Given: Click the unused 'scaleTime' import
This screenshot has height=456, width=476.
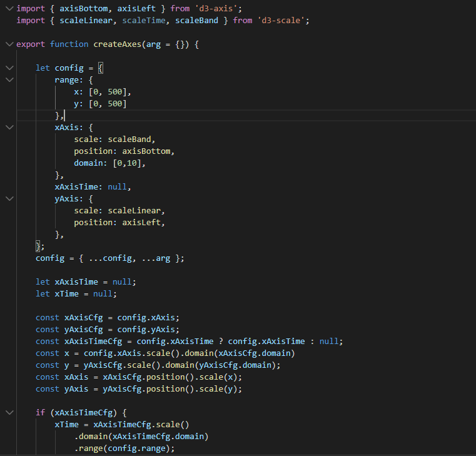Looking at the screenshot, I should [x=144, y=21].
